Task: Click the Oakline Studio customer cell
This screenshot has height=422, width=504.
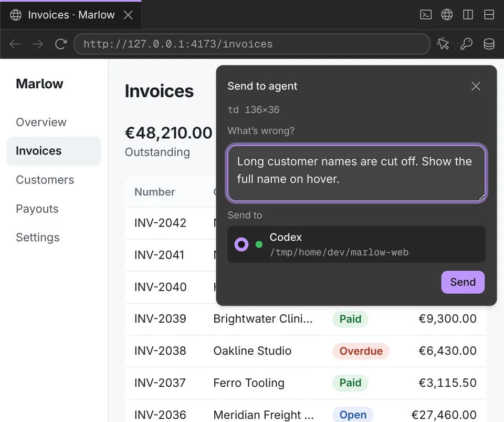Action: coord(253,351)
